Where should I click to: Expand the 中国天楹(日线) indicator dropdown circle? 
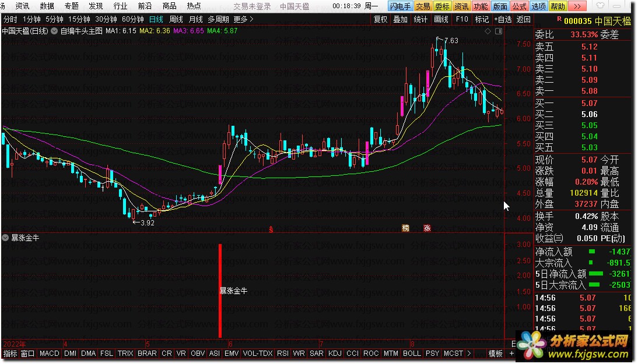[54, 31]
